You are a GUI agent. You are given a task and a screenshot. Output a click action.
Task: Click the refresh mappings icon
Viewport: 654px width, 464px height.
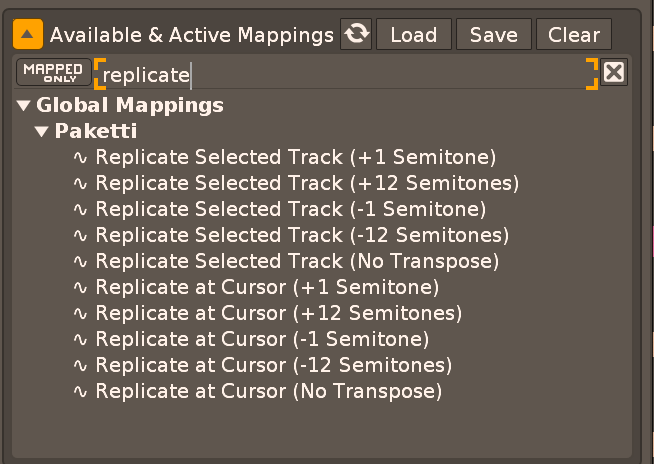click(355, 35)
